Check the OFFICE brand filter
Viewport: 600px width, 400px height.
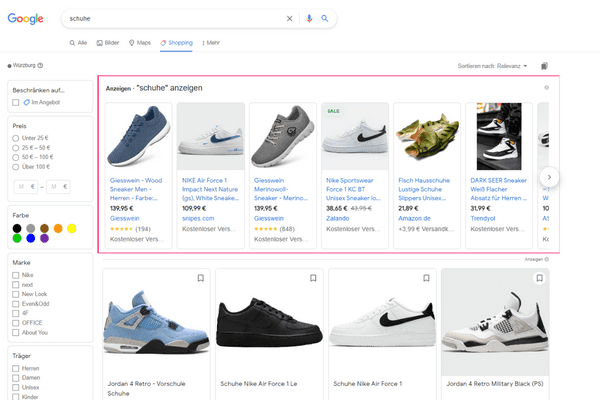(16, 323)
